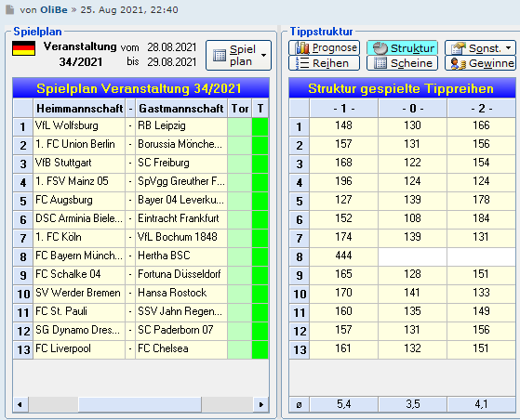Select the FC Chelsea cell

pyautogui.click(x=181, y=349)
